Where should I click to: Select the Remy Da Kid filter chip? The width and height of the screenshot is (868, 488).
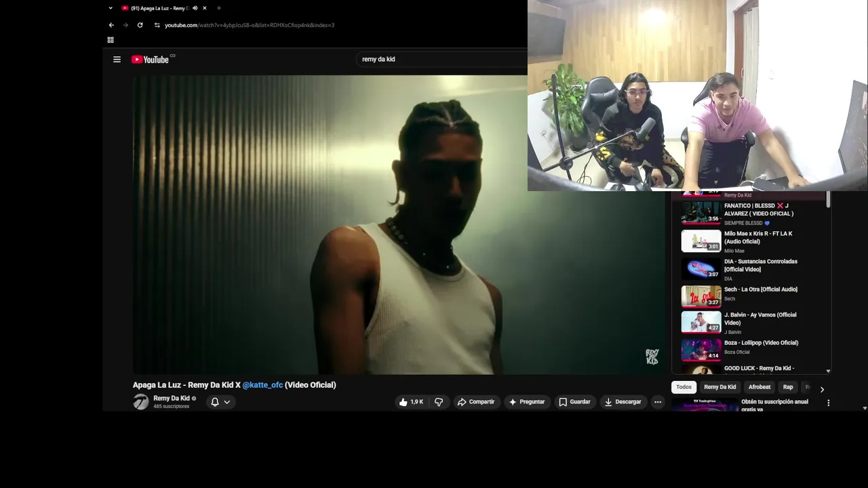pos(719,387)
